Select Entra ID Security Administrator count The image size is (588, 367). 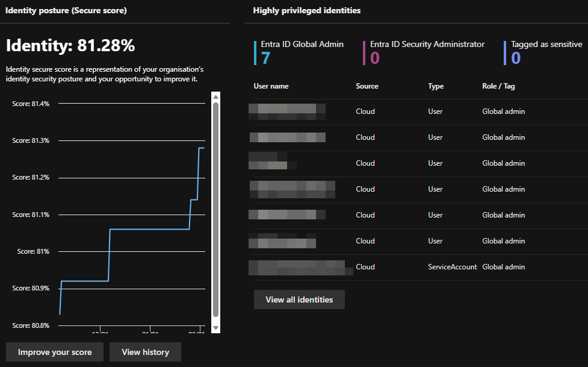[374, 58]
